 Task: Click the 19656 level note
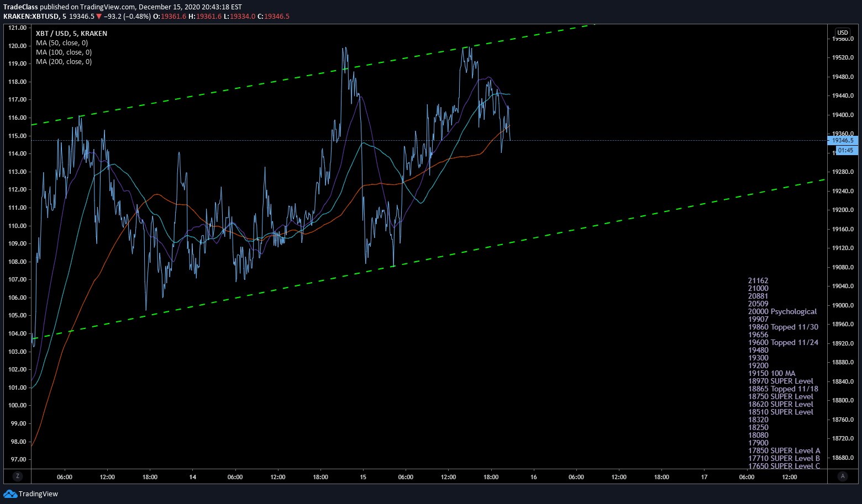758,335
